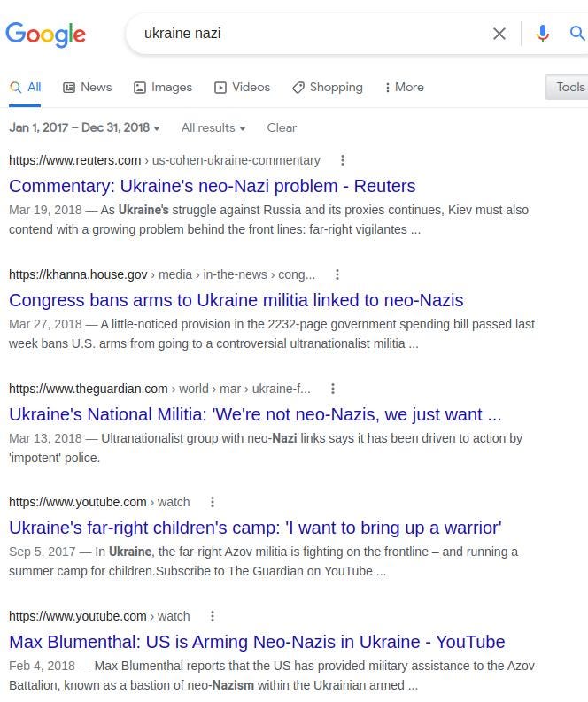Open the date range dropdown Jan 1, 2017 – Dec 31, 2018
This screenshot has width=588, height=702.
(85, 128)
